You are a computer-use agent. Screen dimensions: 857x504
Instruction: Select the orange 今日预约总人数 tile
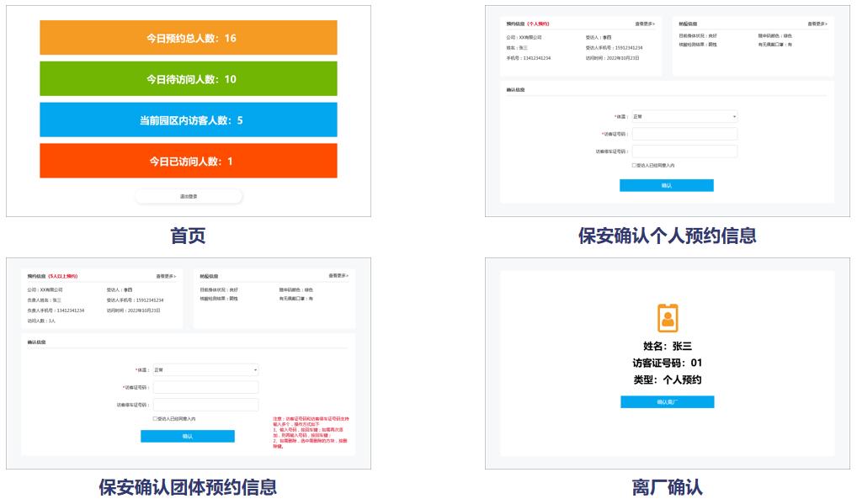pyautogui.click(x=189, y=38)
